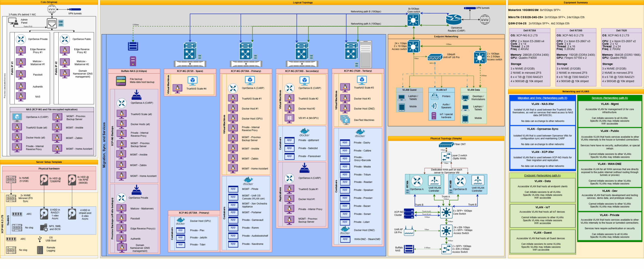Open the Endpoint (Networking path A) link

pos(542,175)
